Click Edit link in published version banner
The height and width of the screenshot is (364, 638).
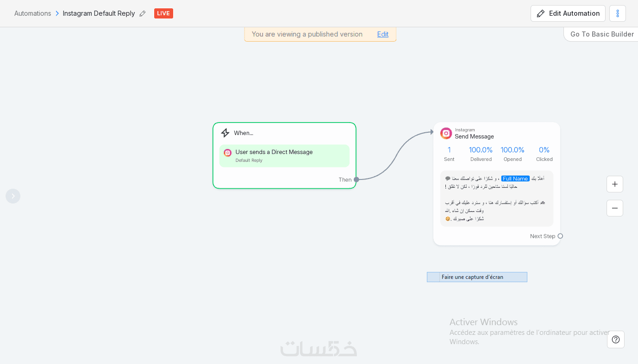pyautogui.click(x=382, y=34)
